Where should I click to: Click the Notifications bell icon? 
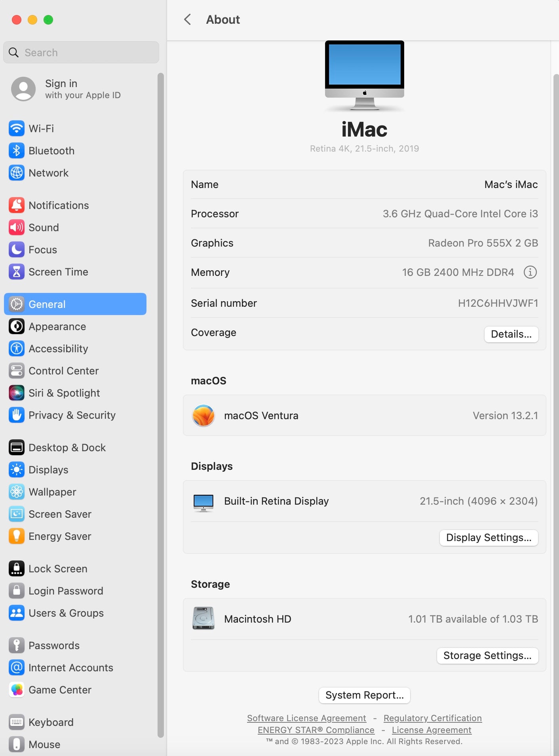[x=17, y=205]
